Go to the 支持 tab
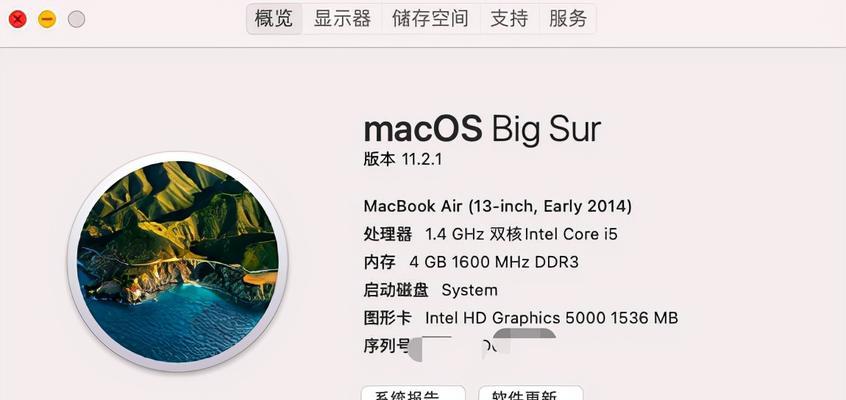Image resolution: width=846 pixels, height=400 pixels. coord(509,19)
